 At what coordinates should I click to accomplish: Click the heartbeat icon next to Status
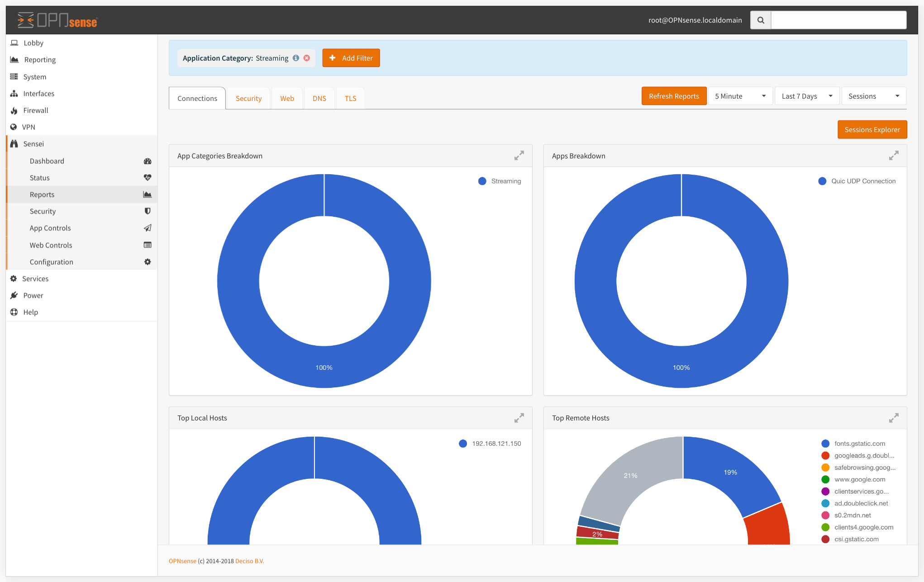(148, 177)
